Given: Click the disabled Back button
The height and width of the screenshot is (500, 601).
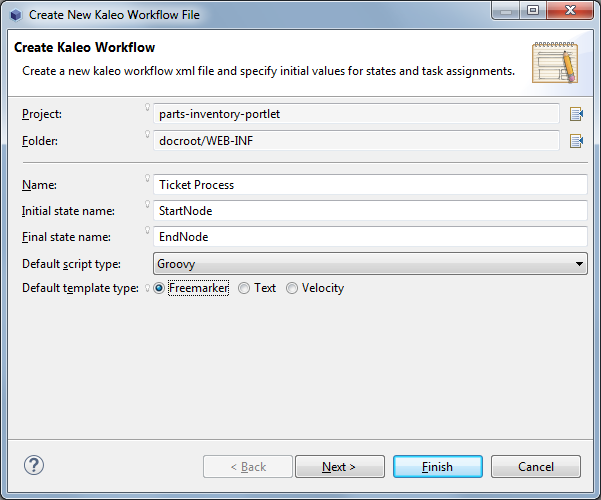Looking at the screenshot, I should [x=248, y=467].
